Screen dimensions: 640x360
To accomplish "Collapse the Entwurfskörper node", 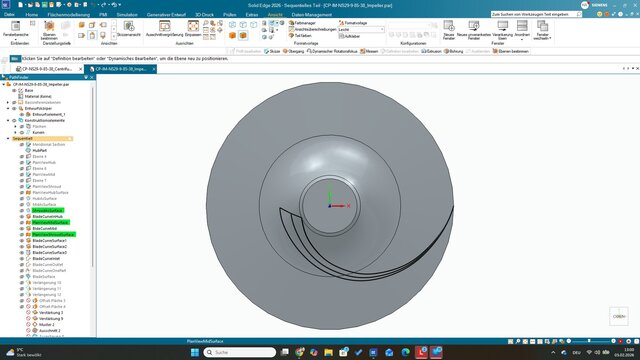I will [x=8, y=109].
